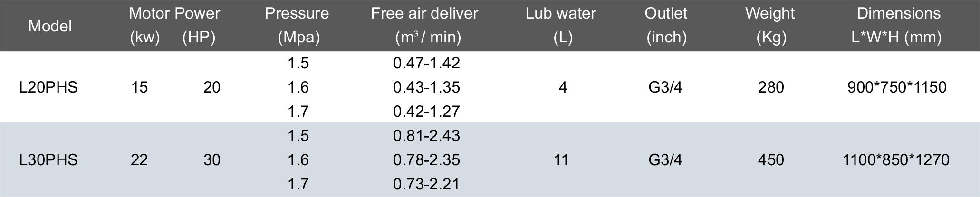
Task: Select the Dimensions L*W*H header
Action: click(x=898, y=25)
